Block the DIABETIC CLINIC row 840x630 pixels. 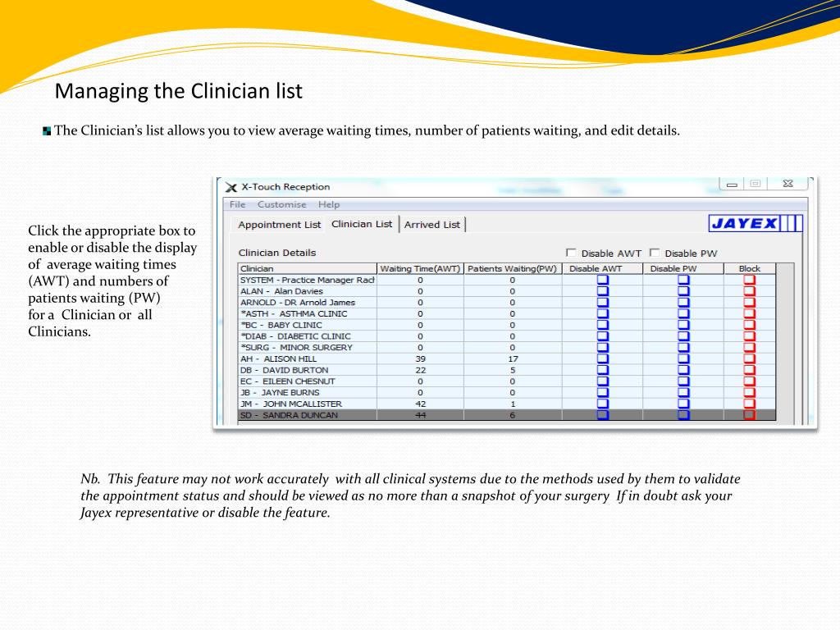click(x=749, y=336)
